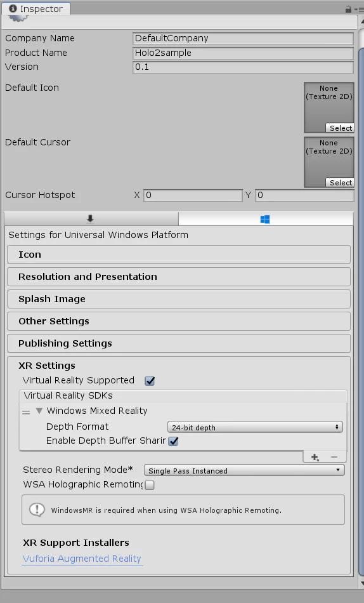Select a Default Cursor texture
This screenshot has height=603, width=364.
[340, 183]
